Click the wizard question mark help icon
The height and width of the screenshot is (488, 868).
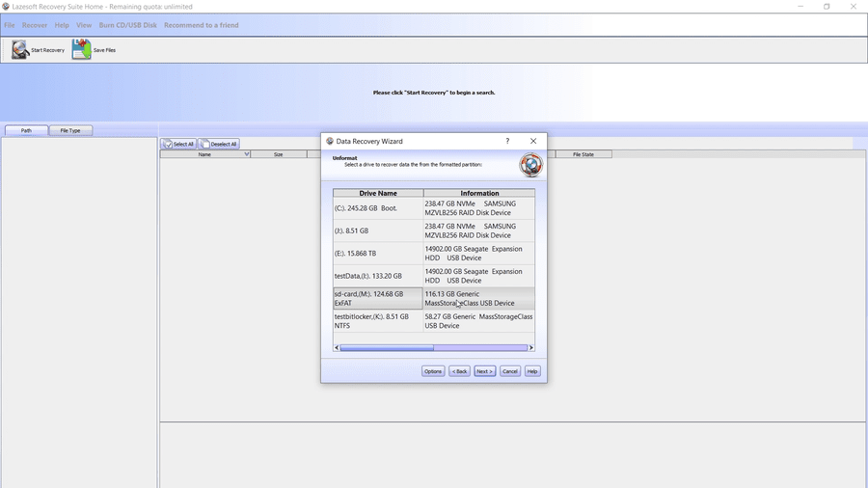[507, 141]
